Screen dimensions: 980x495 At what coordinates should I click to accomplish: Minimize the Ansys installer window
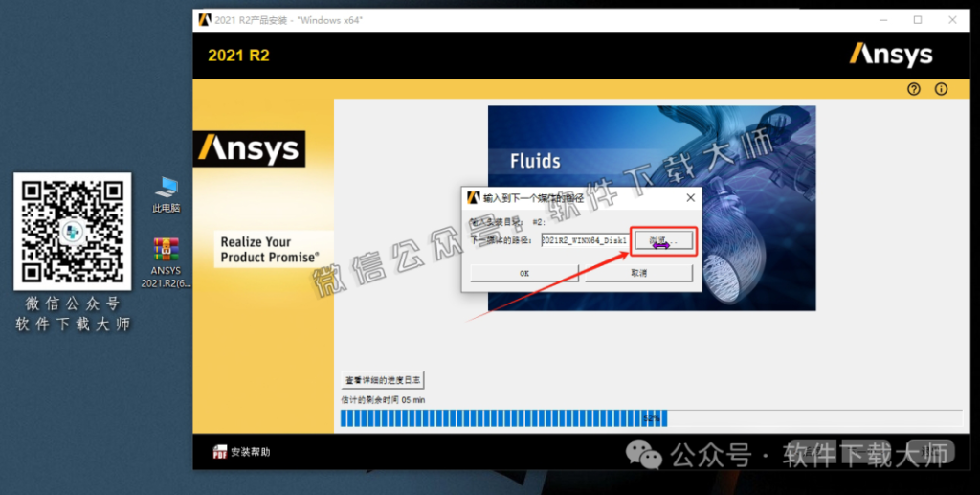(x=883, y=20)
